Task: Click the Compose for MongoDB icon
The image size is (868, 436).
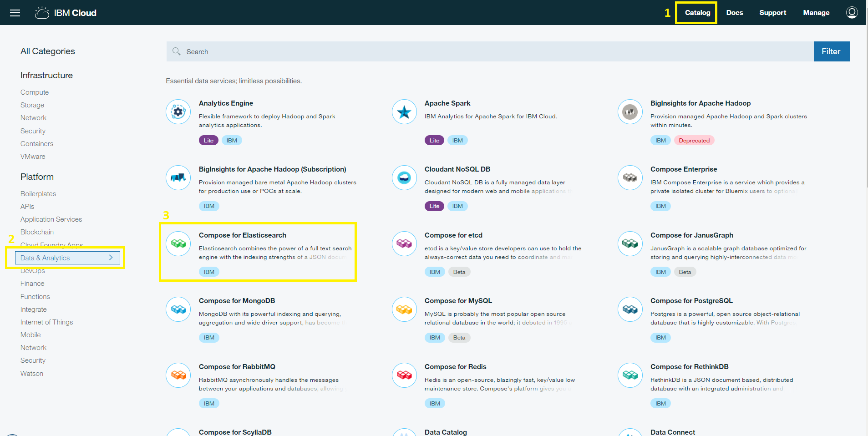Action: coord(178,309)
